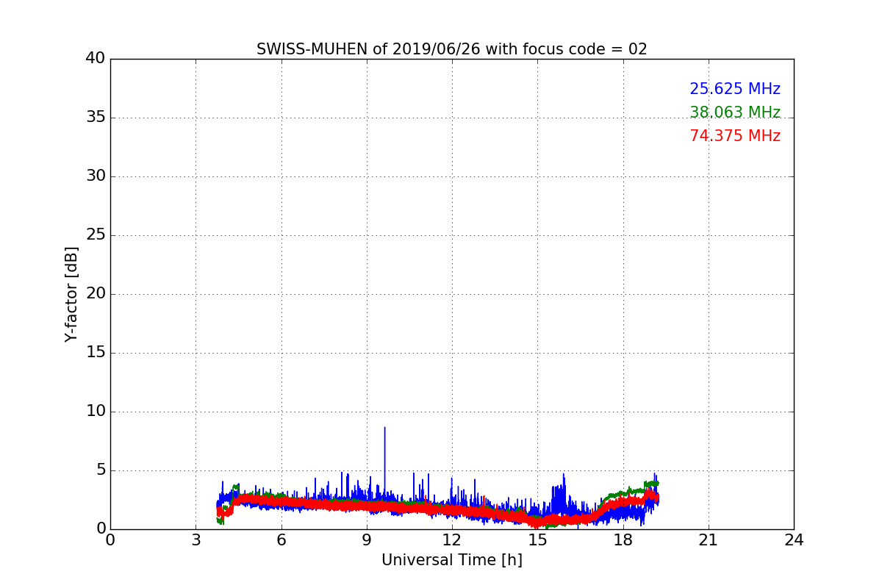The image size is (882, 588).
Task: Click the "3" tick on Universal Time axis
Action: (x=196, y=540)
